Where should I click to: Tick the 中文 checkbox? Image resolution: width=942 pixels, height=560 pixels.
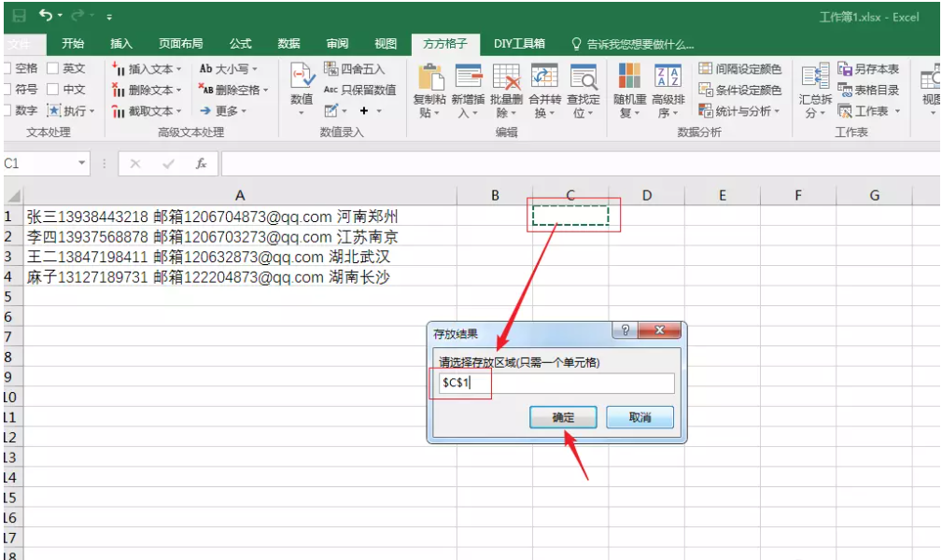coord(53,90)
